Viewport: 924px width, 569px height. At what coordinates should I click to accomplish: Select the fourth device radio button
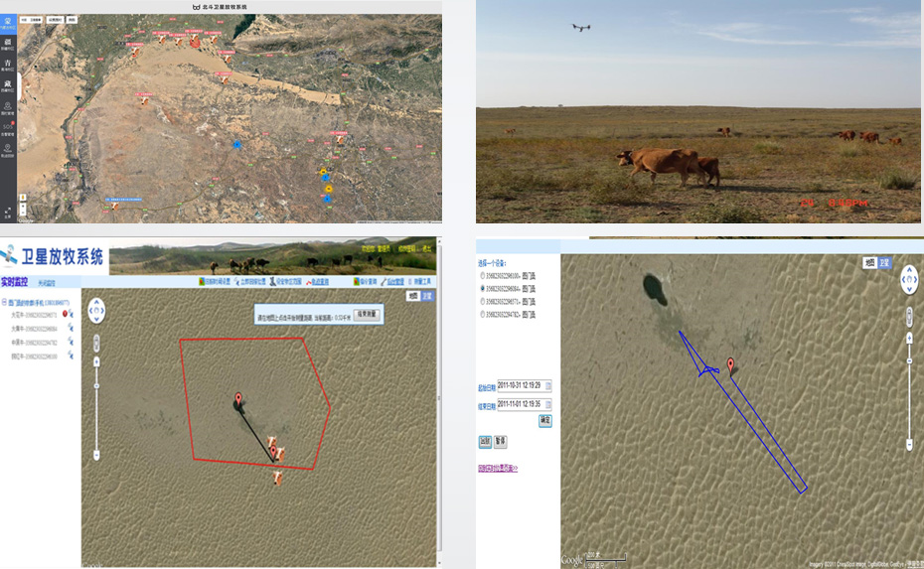point(482,314)
